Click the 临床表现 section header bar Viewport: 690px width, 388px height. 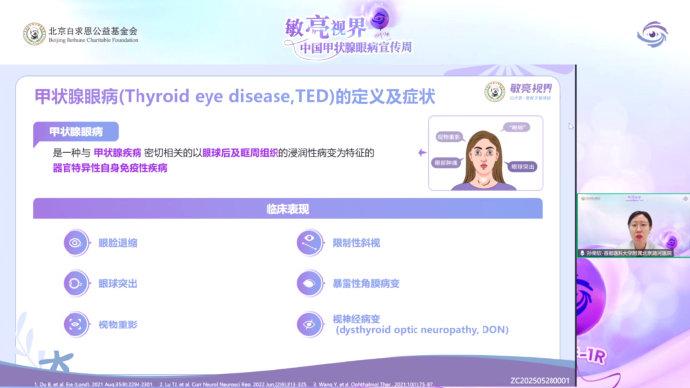(288, 209)
